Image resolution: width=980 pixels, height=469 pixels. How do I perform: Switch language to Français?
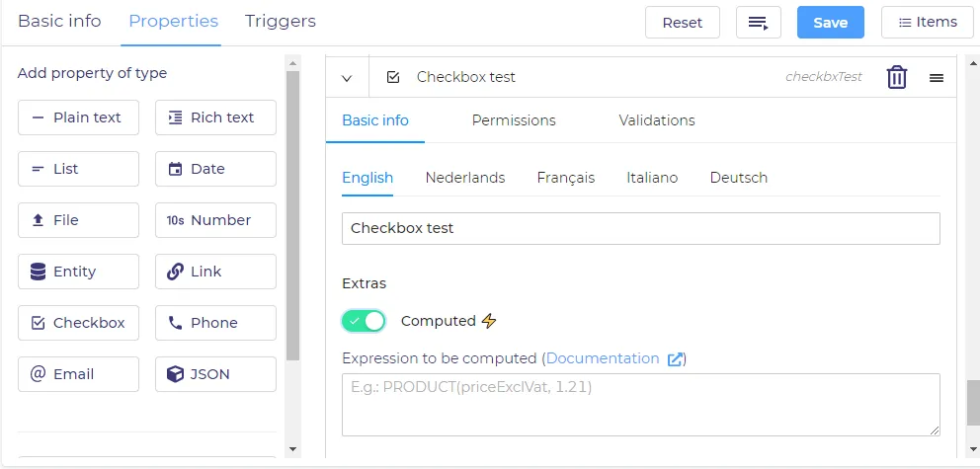click(x=566, y=178)
